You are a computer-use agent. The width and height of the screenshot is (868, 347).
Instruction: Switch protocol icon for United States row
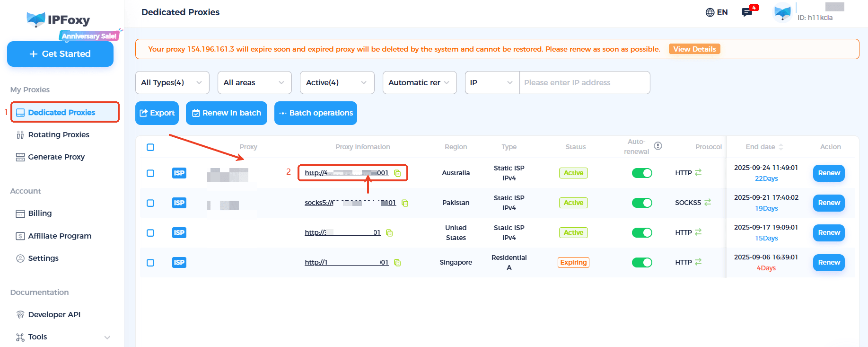698,232
